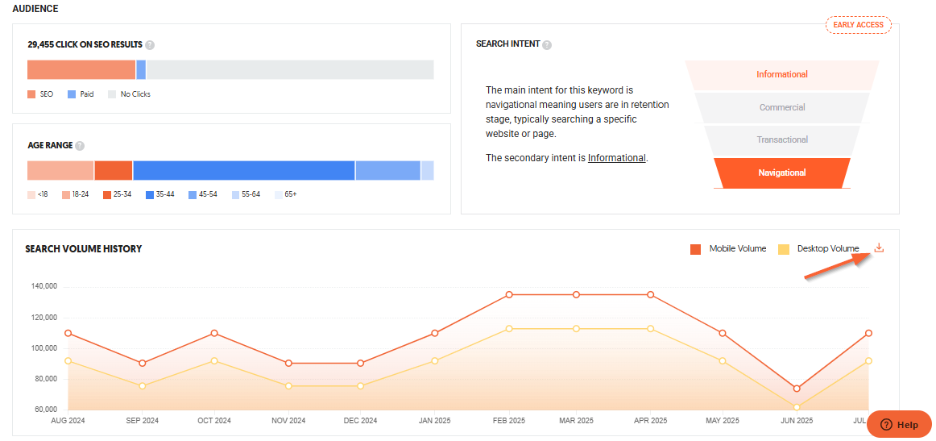This screenshot has height=441, width=936.
Task: Select the Transactional funnel stage
Action: click(x=782, y=140)
